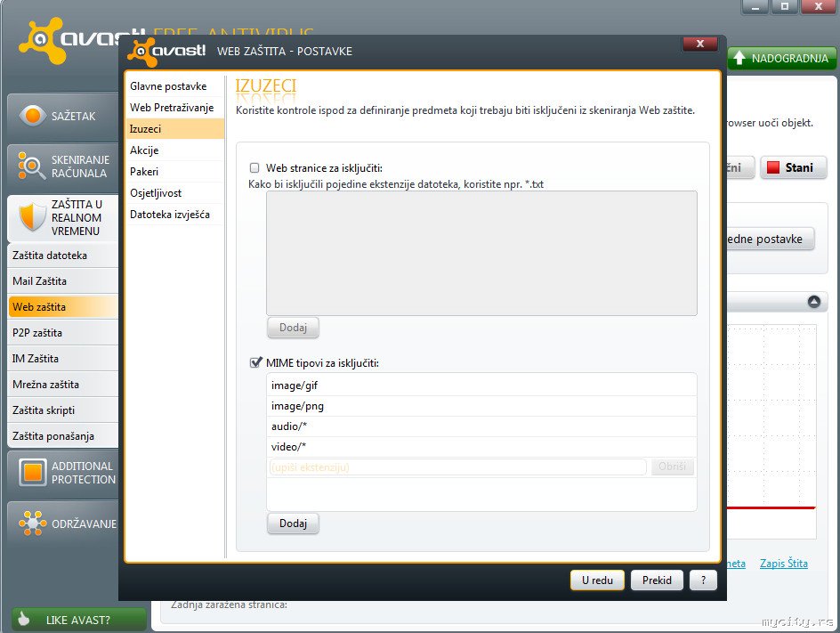Open Zaštita skripti in main sidebar
The image size is (840, 633).
tap(63, 410)
